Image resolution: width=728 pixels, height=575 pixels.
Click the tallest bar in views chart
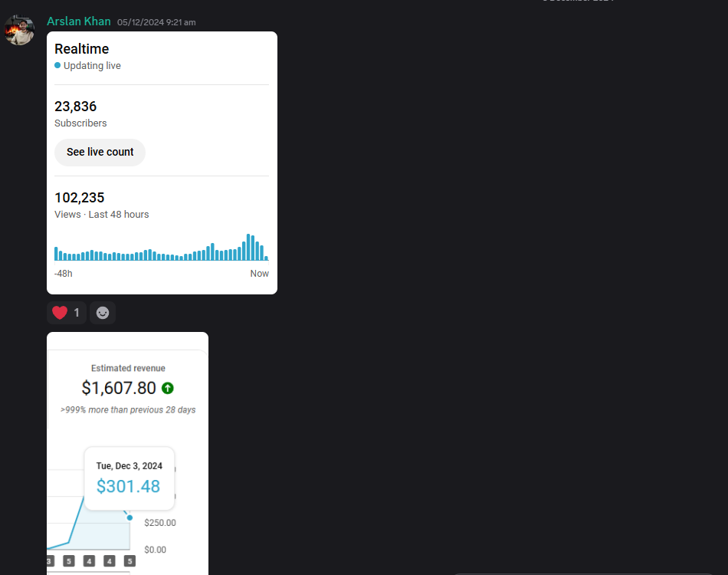[248, 247]
